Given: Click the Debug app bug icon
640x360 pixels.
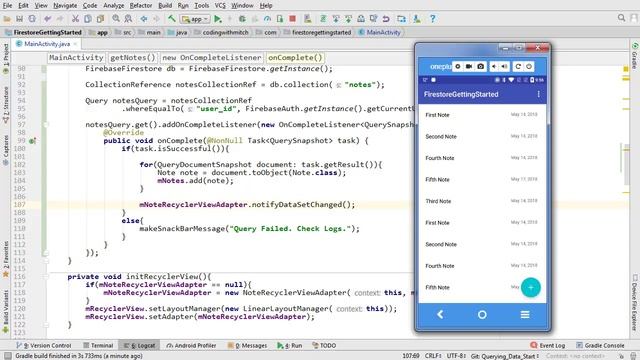Looking at the screenshot, I should click(242, 19).
